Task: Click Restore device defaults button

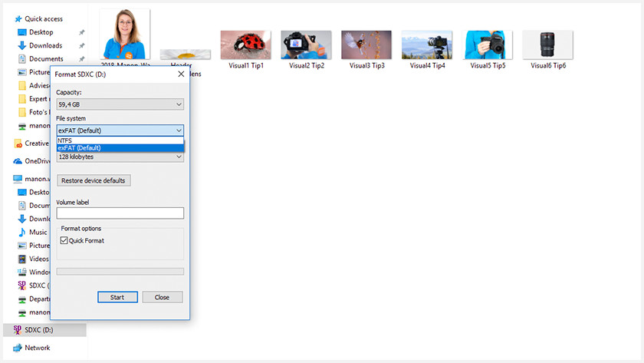Action: [x=94, y=180]
